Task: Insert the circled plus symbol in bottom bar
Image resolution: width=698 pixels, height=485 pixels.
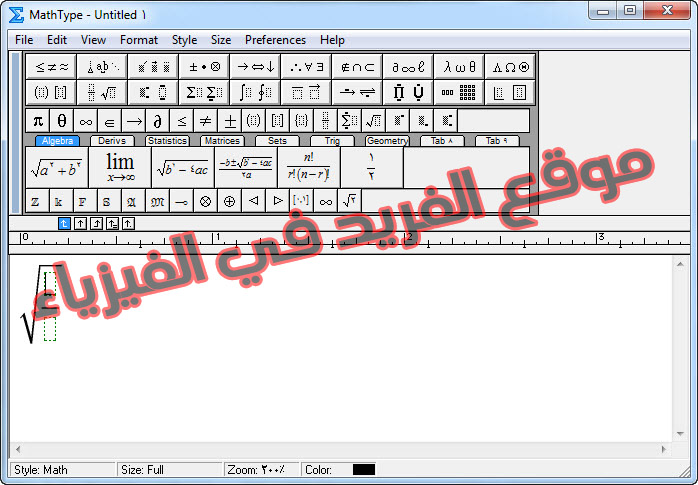Action: (x=229, y=201)
